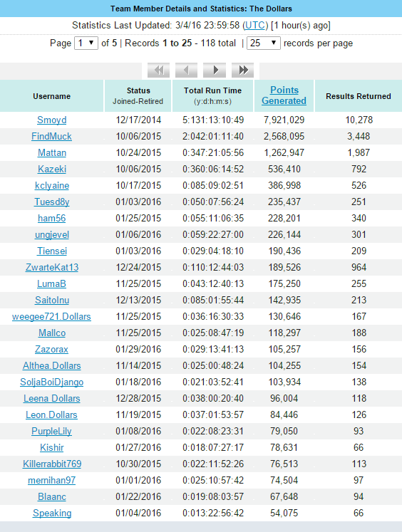402x532 pixels.
Task: Sort by Points Generated column header
Action: (x=284, y=95)
